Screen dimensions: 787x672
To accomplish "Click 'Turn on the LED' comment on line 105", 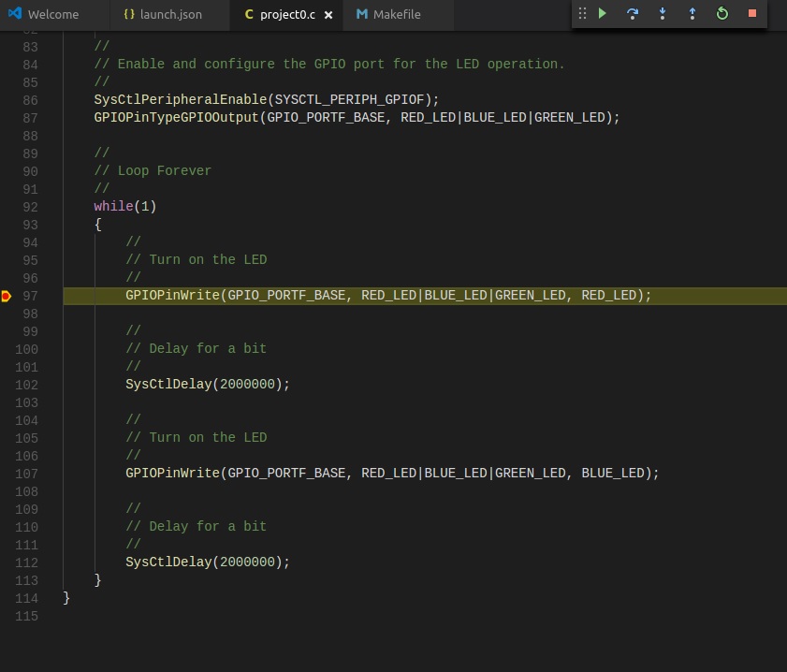I will click(x=196, y=438).
